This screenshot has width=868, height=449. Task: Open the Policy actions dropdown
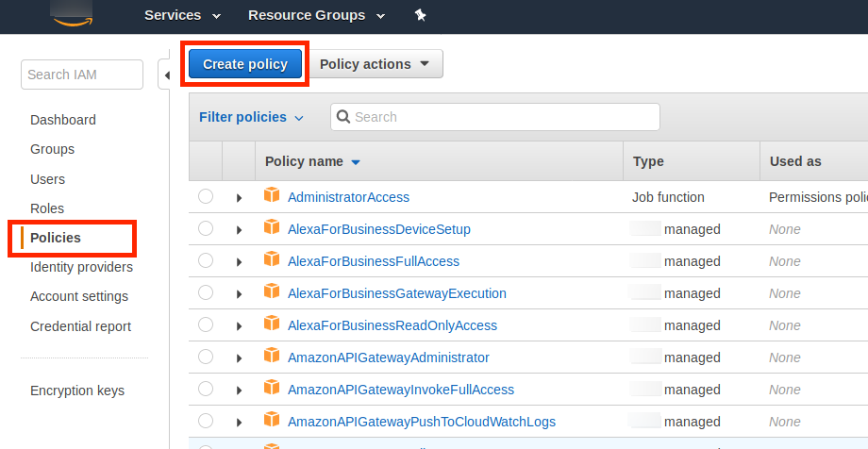375,64
